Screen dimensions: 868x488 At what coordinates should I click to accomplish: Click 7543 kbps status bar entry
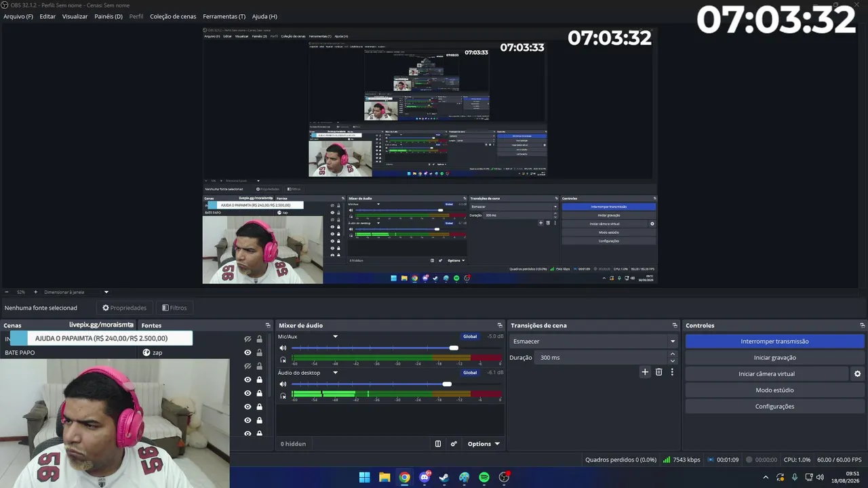point(682,460)
